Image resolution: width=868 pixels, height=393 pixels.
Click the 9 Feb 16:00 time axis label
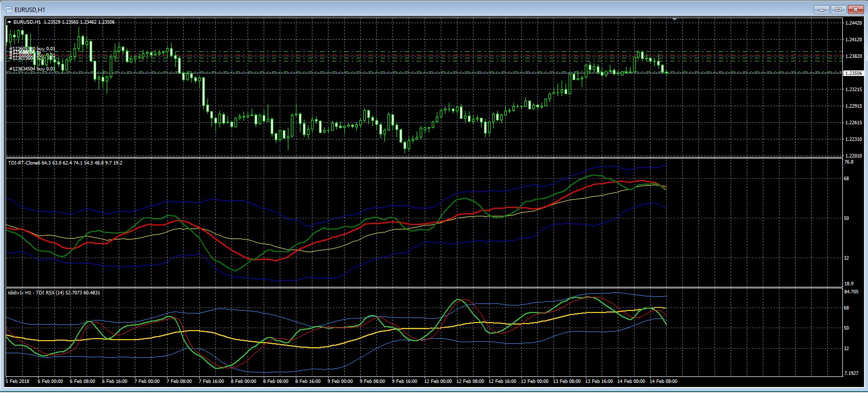[405, 381]
